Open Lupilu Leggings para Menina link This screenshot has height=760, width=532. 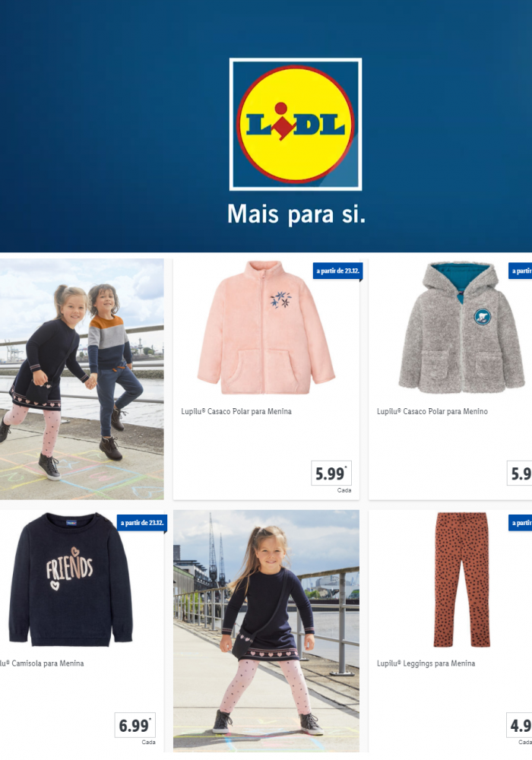pos(426,663)
